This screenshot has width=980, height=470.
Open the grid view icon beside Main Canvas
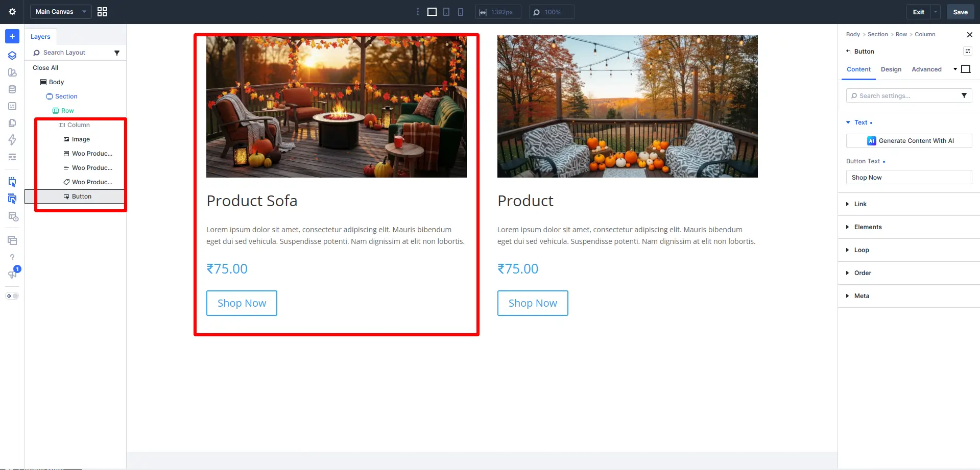point(102,12)
